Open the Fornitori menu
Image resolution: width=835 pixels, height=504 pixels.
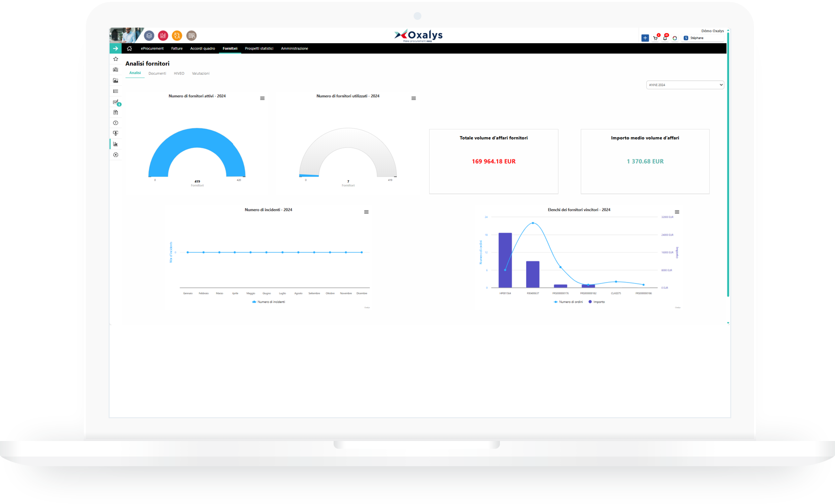click(x=230, y=48)
